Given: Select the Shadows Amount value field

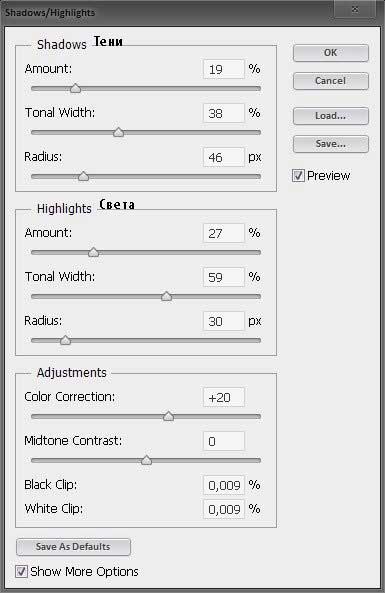Looking at the screenshot, I should point(224,69).
